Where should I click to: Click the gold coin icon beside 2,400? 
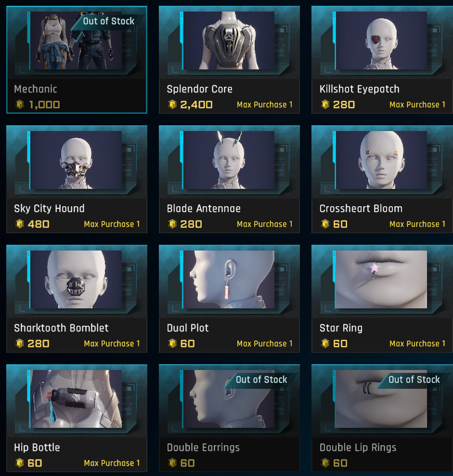172,105
